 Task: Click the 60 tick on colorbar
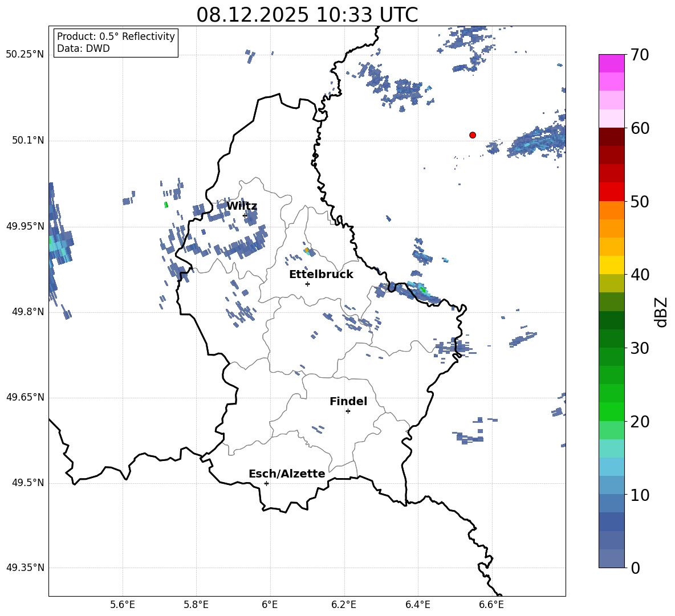[640, 128]
